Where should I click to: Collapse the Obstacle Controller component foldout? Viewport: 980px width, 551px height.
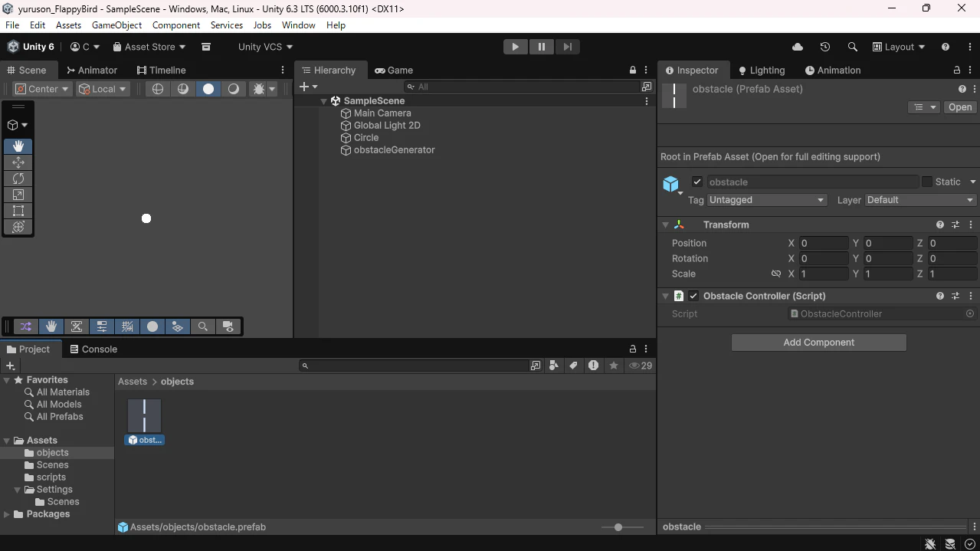[665, 296]
